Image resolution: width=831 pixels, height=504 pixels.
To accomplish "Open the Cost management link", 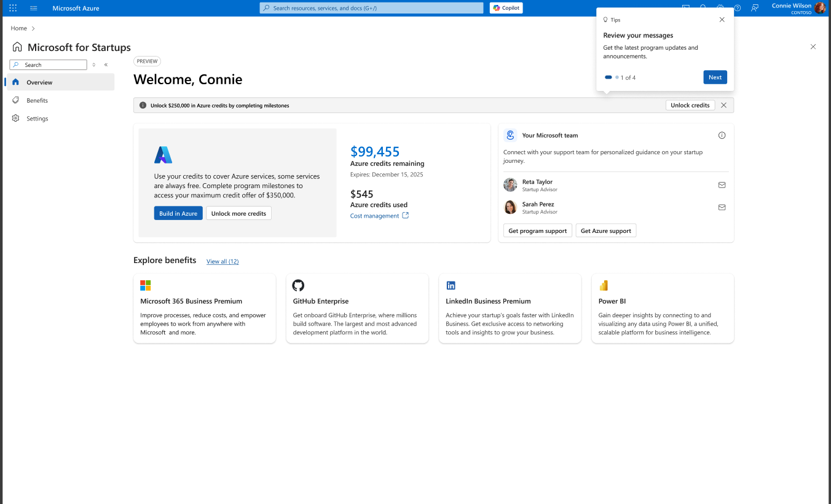I will pos(374,216).
